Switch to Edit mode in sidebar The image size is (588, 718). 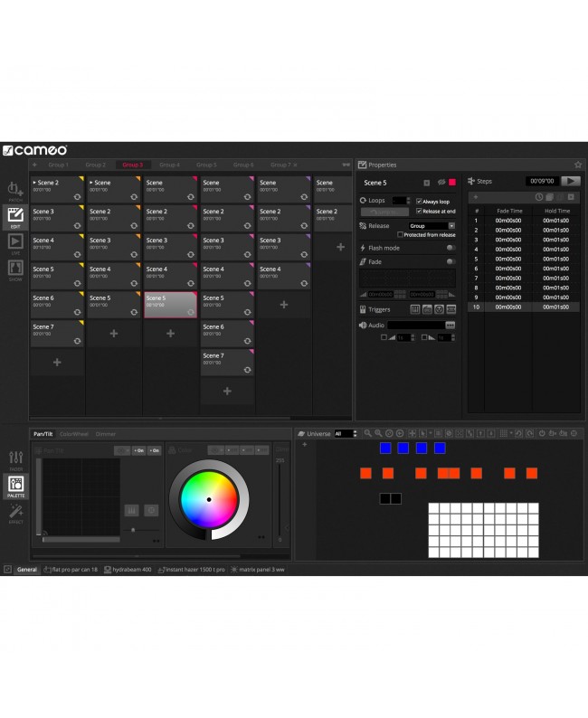15,217
